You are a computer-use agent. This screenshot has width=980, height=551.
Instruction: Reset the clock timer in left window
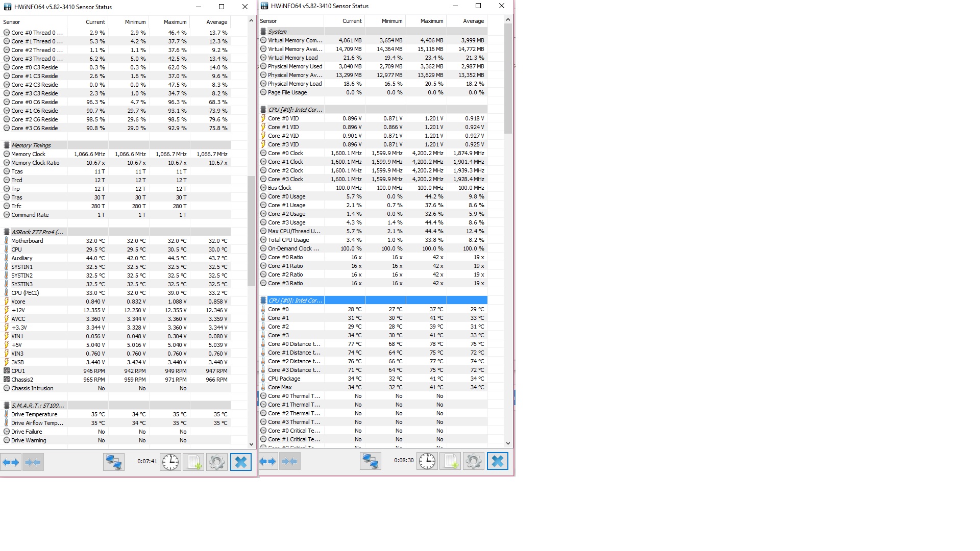click(170, 462)
